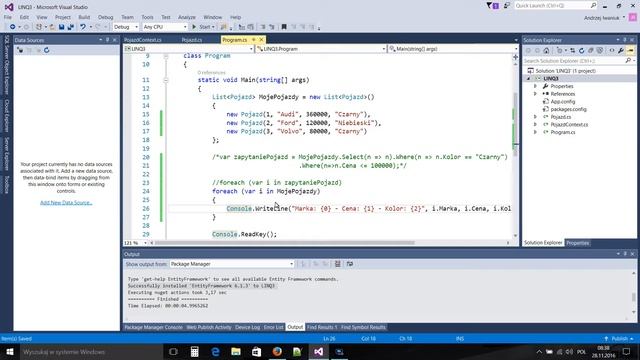Expand the Pojazd.cs tree node arrow

click(x=535, y=117)
